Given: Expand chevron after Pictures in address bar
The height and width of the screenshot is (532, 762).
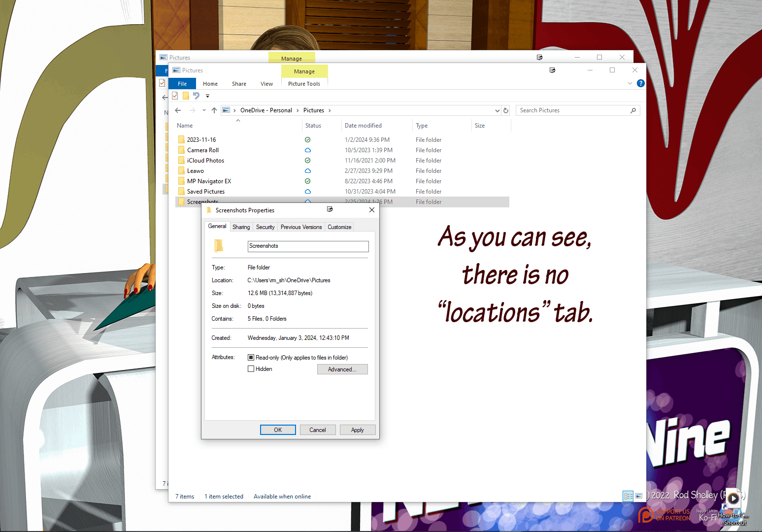Looking at the screenshot, I should 330,110.
